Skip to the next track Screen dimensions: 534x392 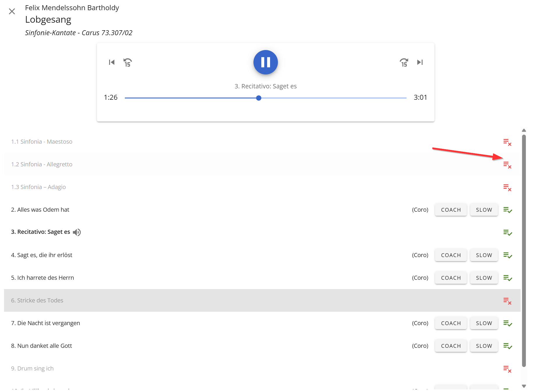pyautogui.click(x=420, y=62)
